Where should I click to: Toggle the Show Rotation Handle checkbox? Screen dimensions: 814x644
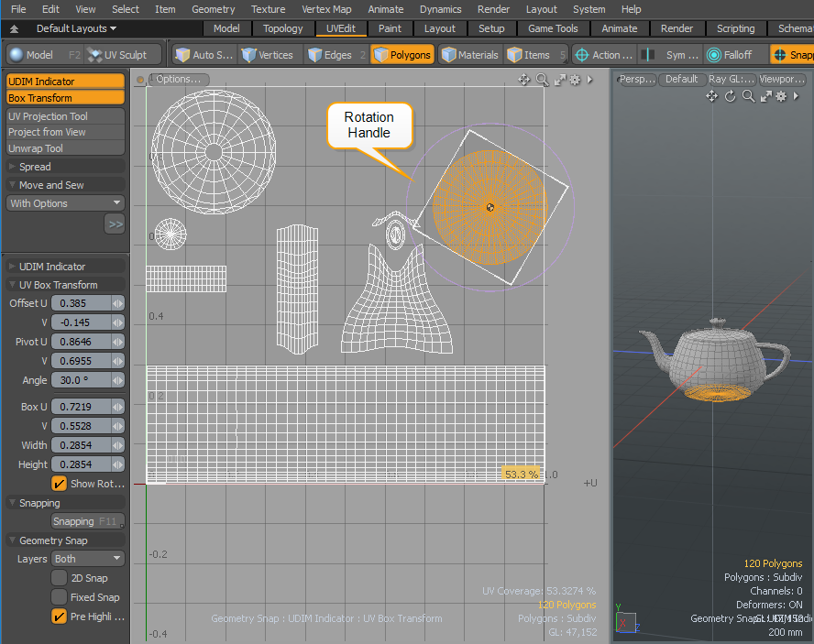60,484
